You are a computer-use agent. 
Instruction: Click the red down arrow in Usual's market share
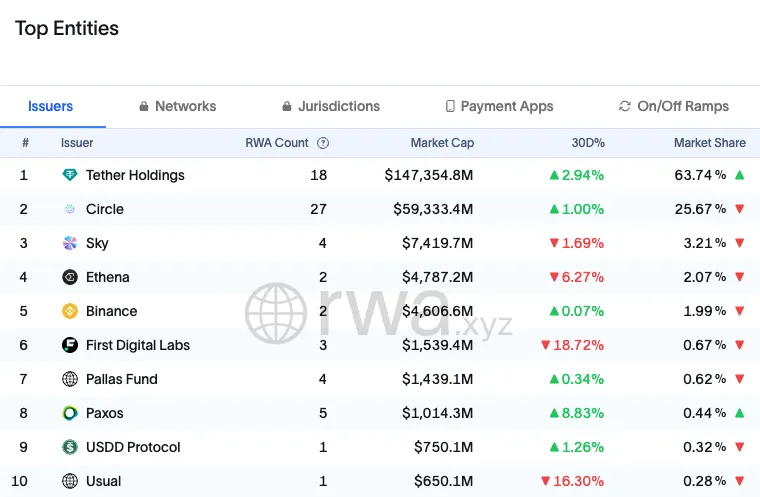740,481
